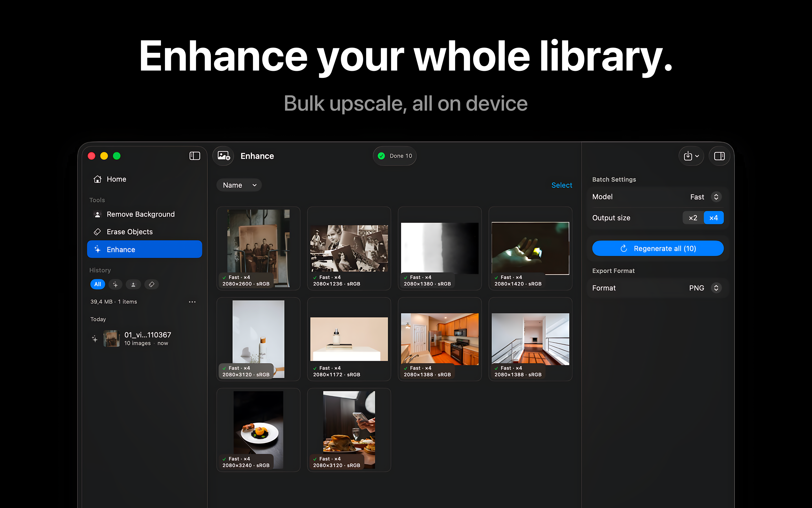812x508 pixels.
Task: Click the Enhance title text
Action: point(257,156)
